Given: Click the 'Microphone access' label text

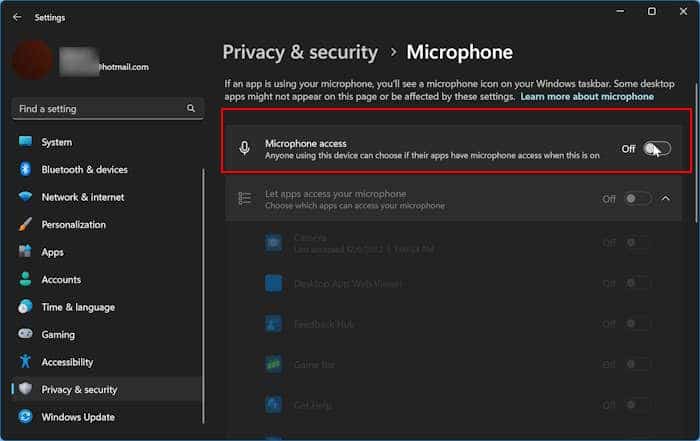Looking at the screenshot, I should [x=305, y=144].
